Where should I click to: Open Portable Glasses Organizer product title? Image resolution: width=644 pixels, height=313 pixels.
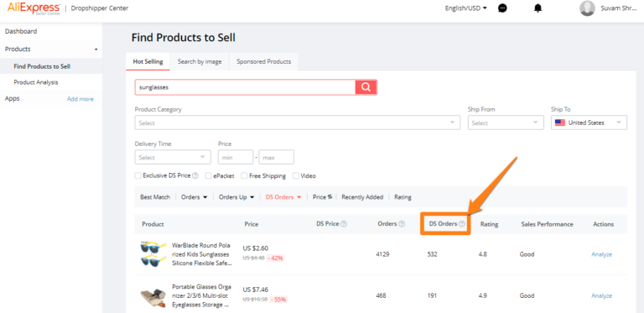click(x=201, y=295)
